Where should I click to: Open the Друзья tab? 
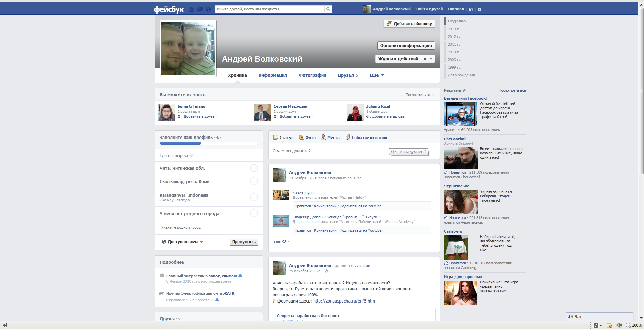(x=348, y=75)
